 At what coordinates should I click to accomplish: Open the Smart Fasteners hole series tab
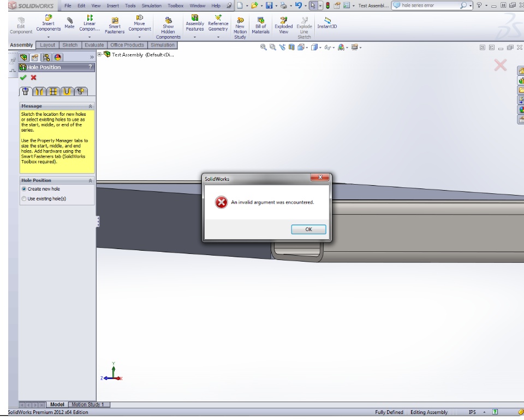pyautogui.click(x=81, y=91)
